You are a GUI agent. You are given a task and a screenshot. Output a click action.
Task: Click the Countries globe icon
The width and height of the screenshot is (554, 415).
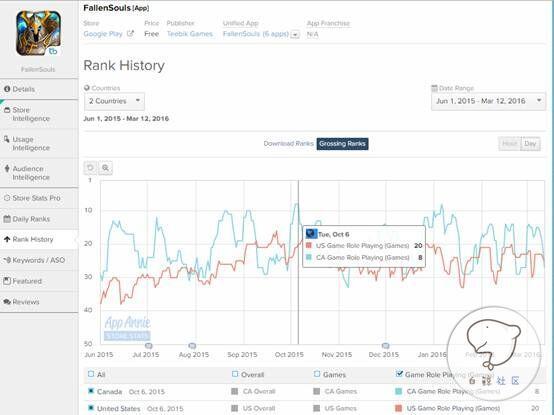[x=87, y=88]
